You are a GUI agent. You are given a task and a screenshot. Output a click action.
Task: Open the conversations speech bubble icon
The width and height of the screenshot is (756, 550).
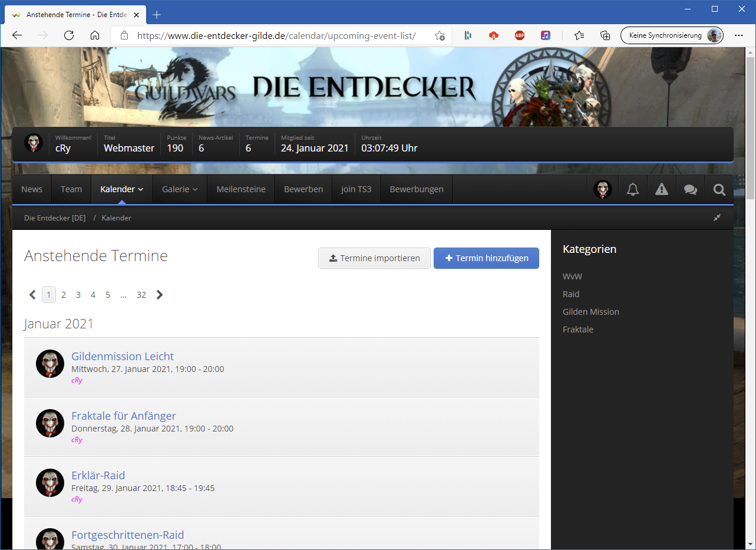pyautogui.click(x=690, y=189)
